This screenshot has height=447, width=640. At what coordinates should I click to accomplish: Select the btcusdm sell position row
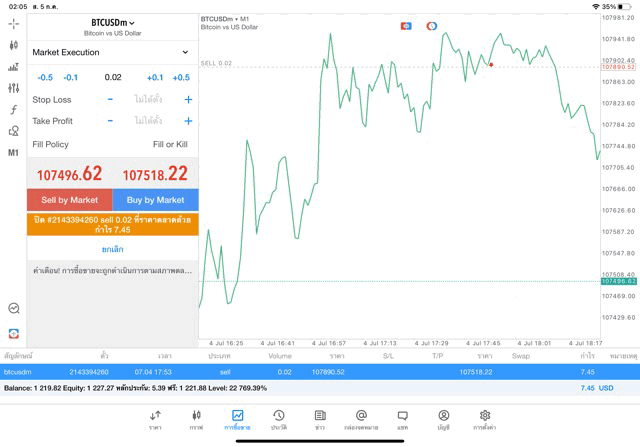tap(319, 371)
